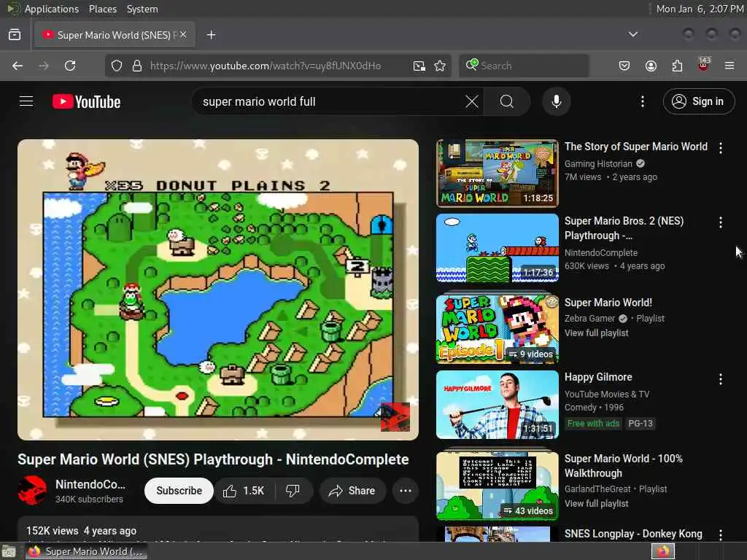The width and height of the screenshot is (747, 560).
Task: Play Super Mario Bros. 2 (NES) thumbnail
Action: [497, 248]
